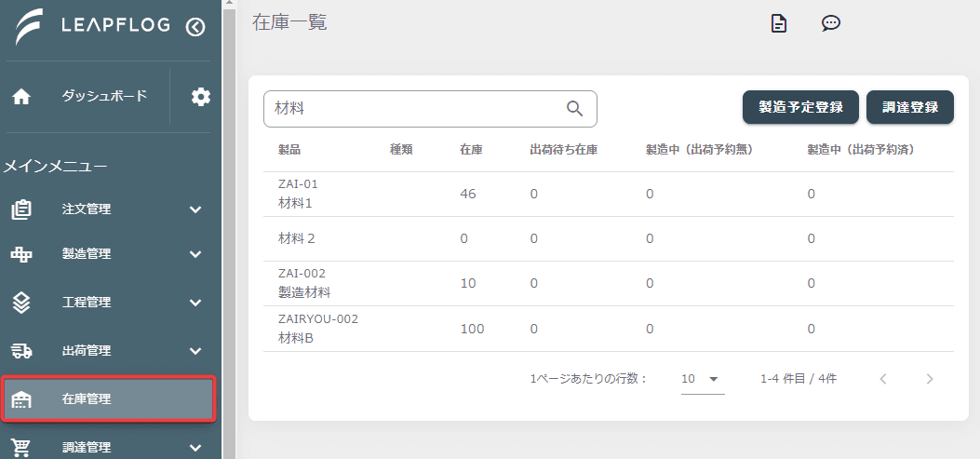Click the home dashboard icon

(x=22, y=97)
